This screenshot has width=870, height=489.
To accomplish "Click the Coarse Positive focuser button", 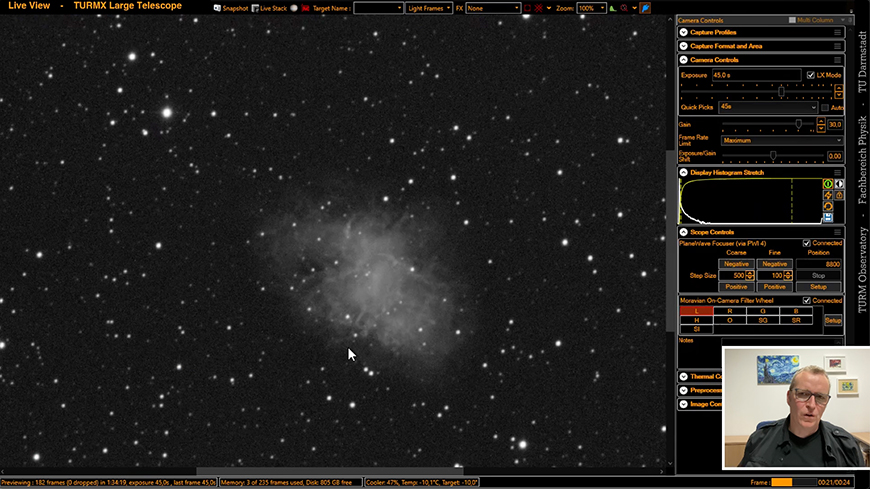I will (x=736, y=287).
